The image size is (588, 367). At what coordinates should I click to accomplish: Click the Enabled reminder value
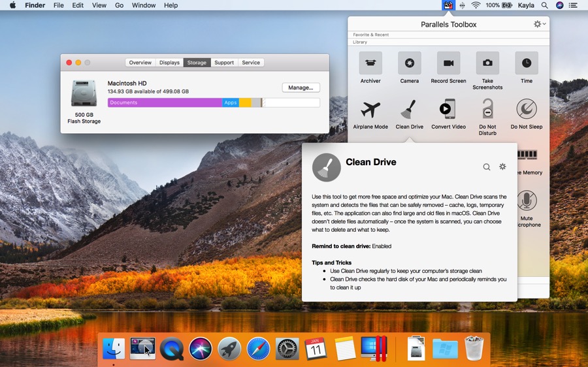(382, 246)
